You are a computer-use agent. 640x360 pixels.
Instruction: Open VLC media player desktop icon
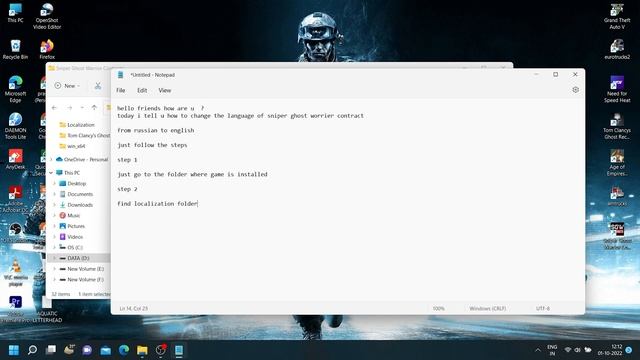[16, 273]
